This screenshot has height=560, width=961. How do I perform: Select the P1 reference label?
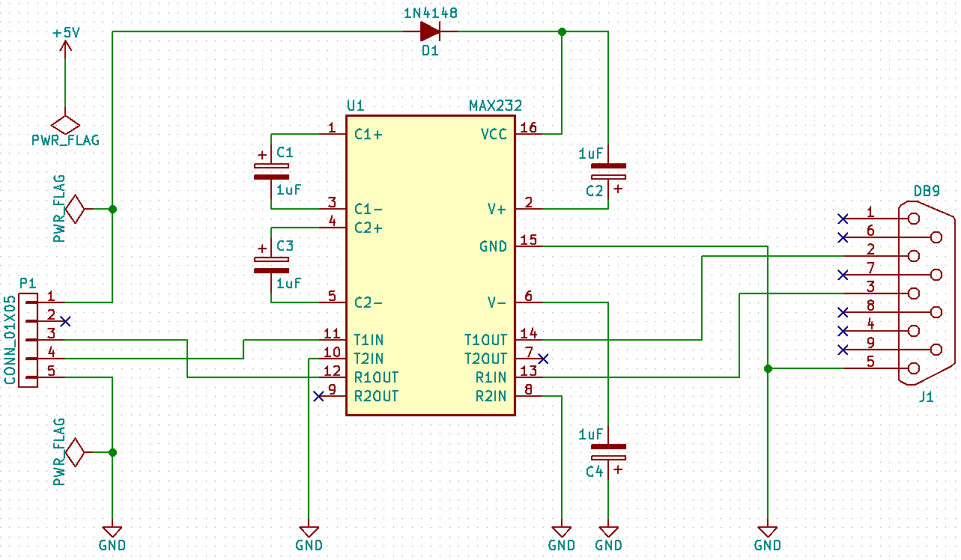pos(28,284)
